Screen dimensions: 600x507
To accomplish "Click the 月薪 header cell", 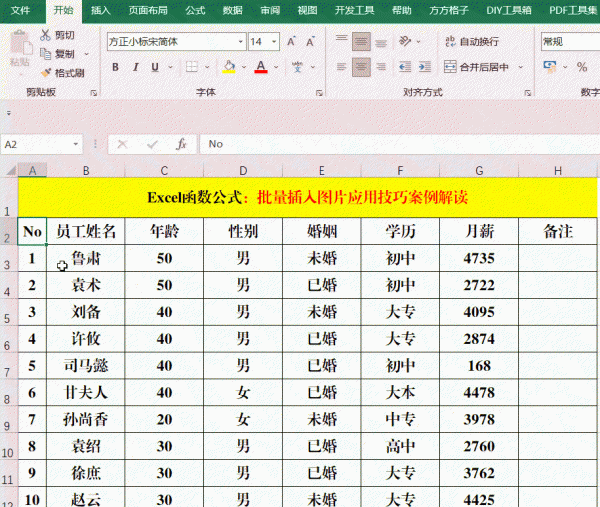I will (x=479, y=231).
